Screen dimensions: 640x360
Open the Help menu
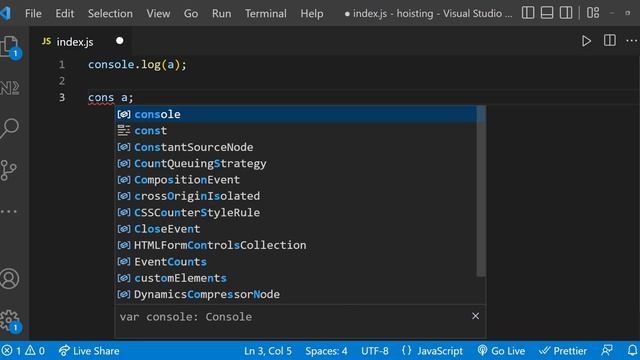(x=312, y=13)
